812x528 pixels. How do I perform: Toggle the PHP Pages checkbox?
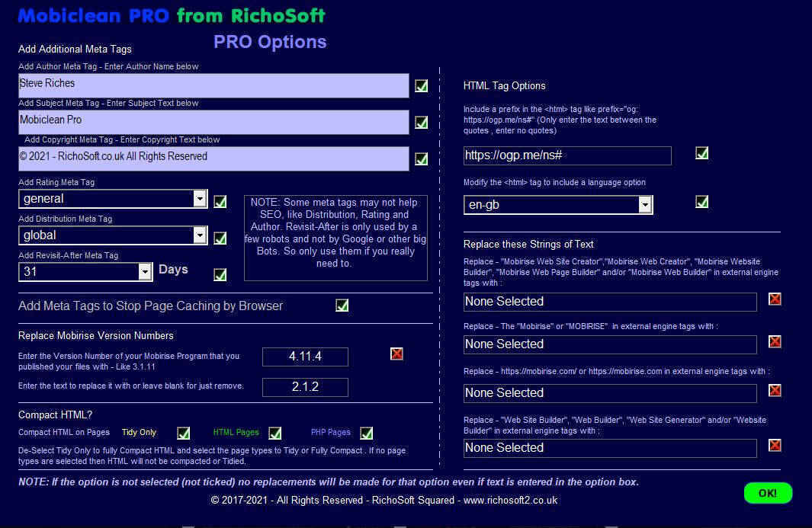click(367, 434)
